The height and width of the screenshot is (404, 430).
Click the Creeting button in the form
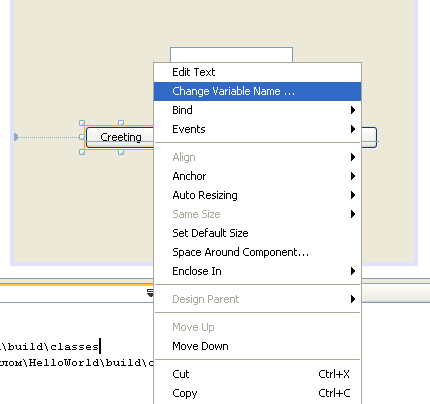pos(120,137)
